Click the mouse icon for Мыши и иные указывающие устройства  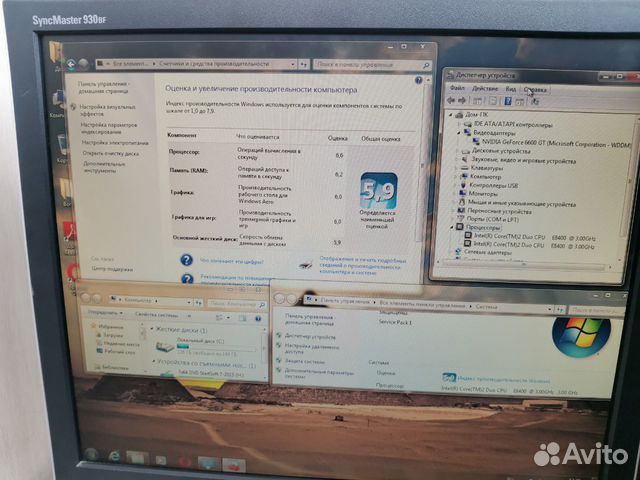(x=462, y=202)
